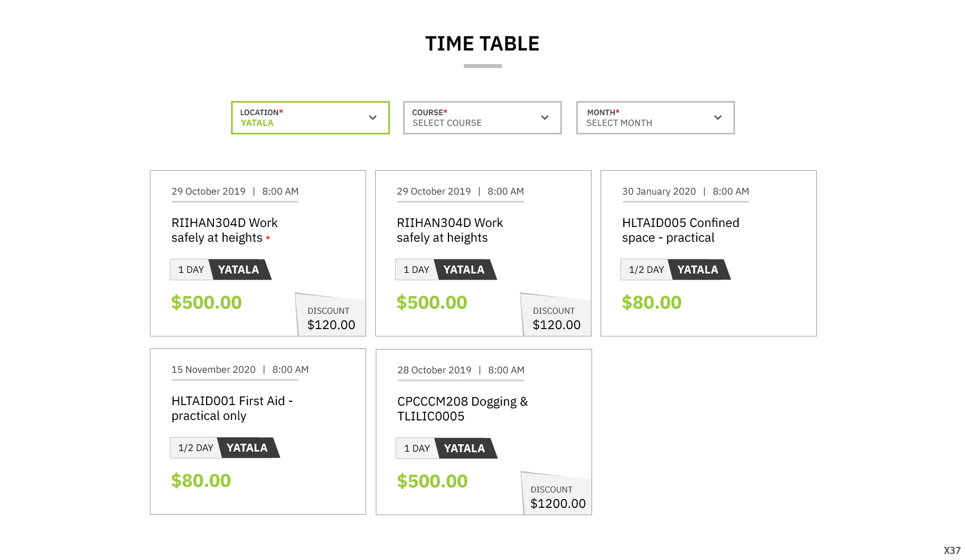Open RIIHAN304D course marked with red asterisk
Image resolution: width=965 pixels, height=560 pixels.
point(224,230)
